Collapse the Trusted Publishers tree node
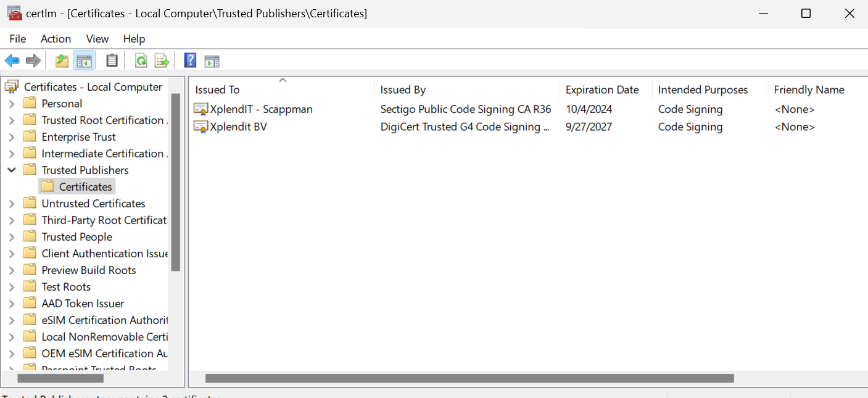The width and height of the screenshot is (868, 398). pos(12,170)
